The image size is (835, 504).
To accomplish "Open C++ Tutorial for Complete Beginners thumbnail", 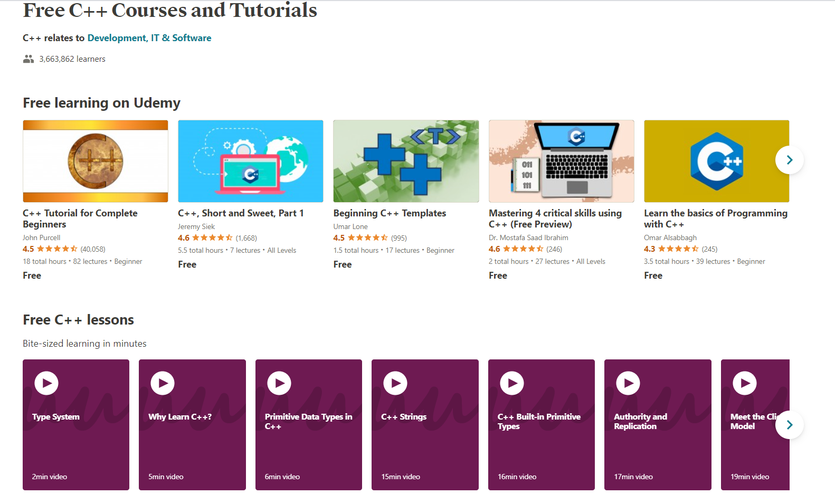I will (96, 161).
